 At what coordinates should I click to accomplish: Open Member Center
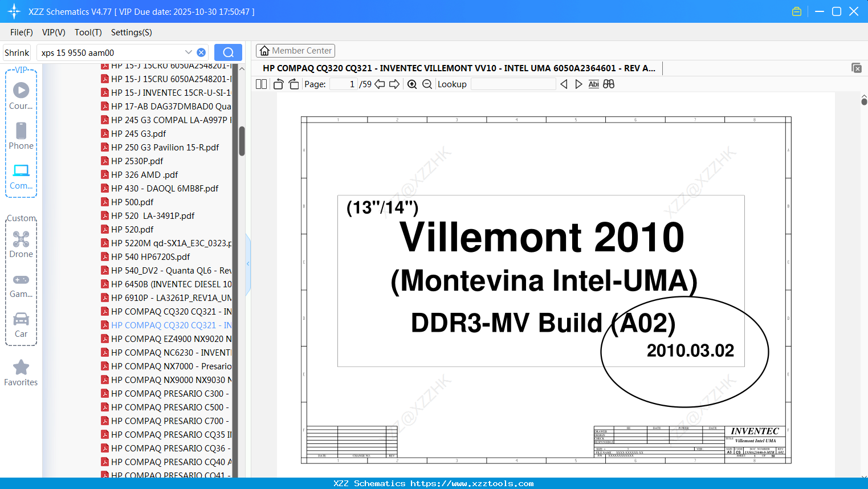(x=295, y=51)
